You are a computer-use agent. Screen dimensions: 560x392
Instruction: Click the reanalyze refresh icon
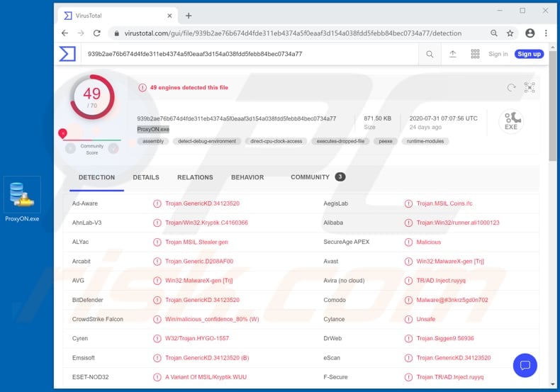(511, 87)
